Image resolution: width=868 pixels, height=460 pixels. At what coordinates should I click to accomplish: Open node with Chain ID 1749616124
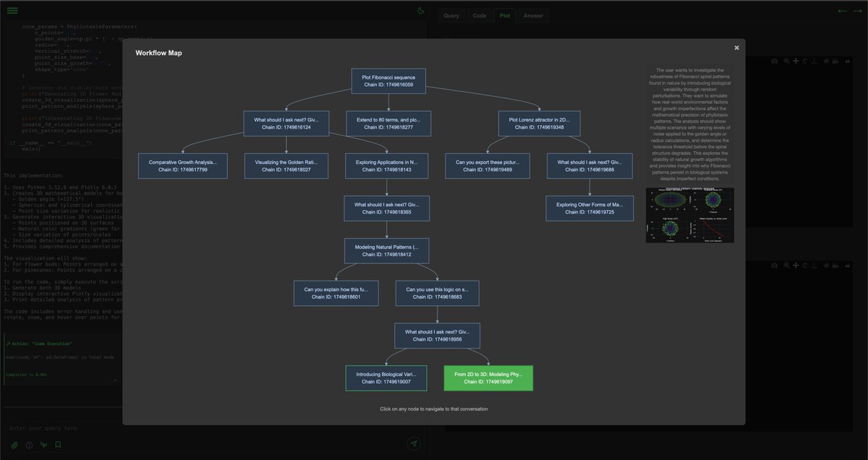point(286,122)
